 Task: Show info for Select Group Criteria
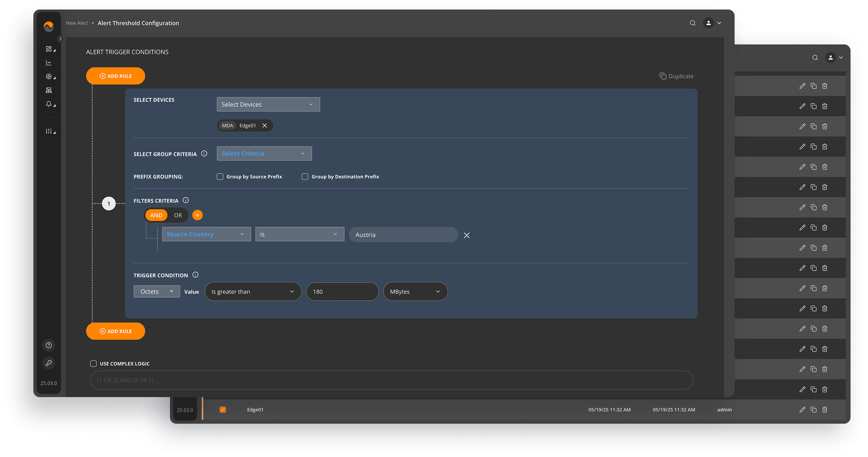coord(204,154)
